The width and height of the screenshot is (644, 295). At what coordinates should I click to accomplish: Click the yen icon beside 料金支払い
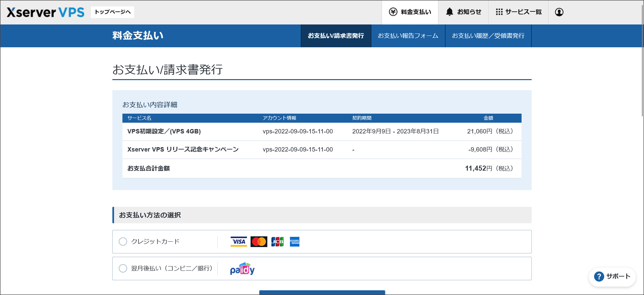[393, 12]
